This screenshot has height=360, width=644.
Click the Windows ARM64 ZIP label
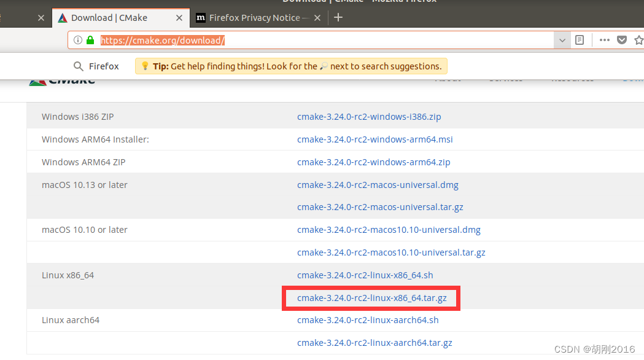click(83, 162)
